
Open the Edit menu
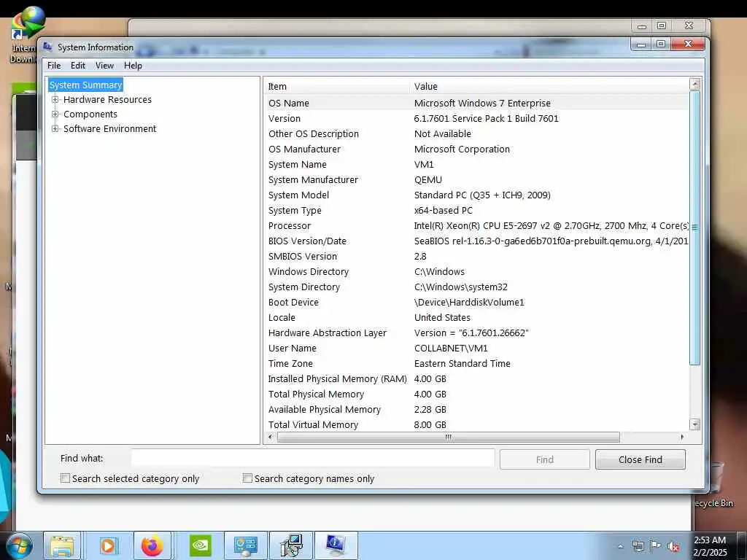[77, 66]
